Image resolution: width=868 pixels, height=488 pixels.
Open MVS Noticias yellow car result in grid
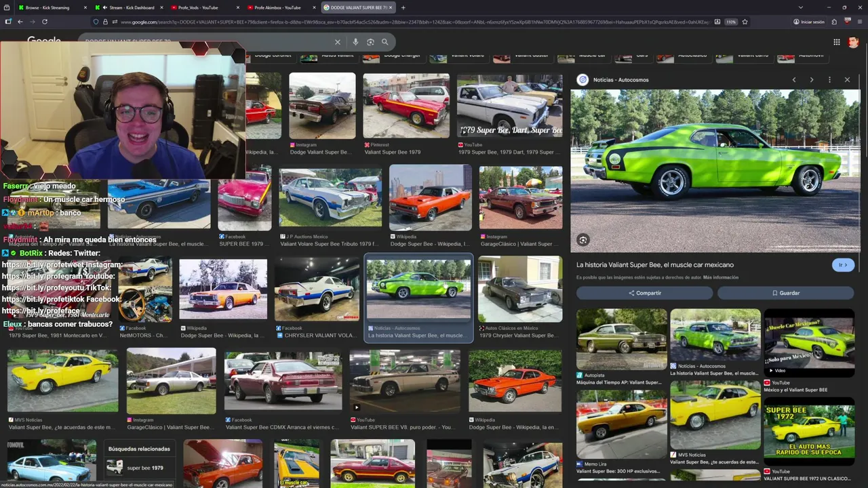(62, 381)
